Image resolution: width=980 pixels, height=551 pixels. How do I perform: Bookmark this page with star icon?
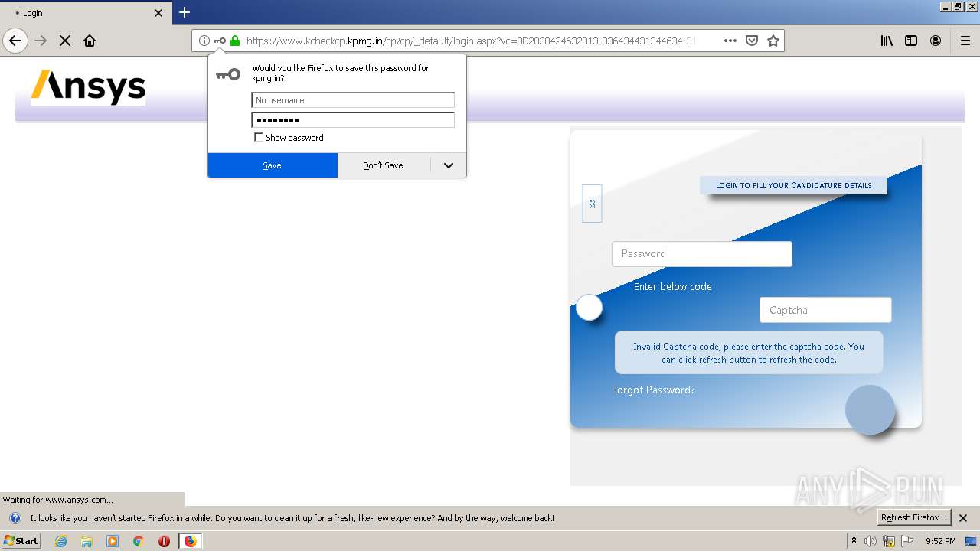point(773,41)
